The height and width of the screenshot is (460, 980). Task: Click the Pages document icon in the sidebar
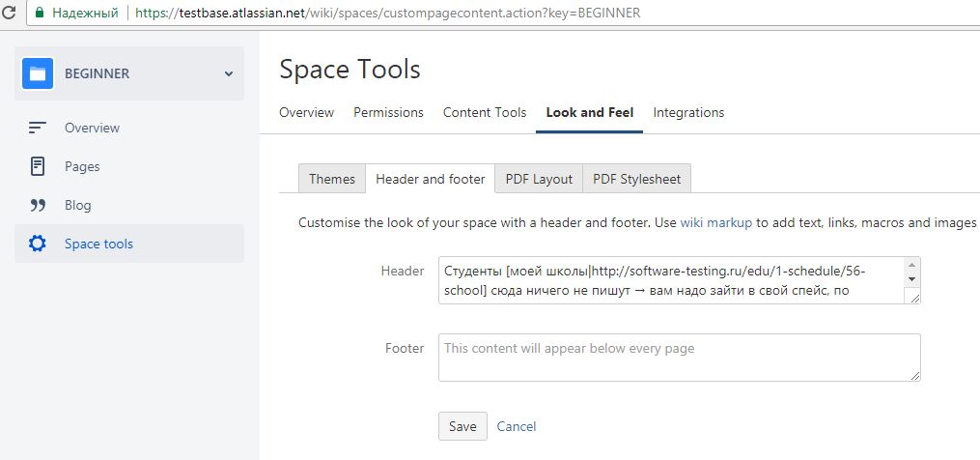click(38, 166)
